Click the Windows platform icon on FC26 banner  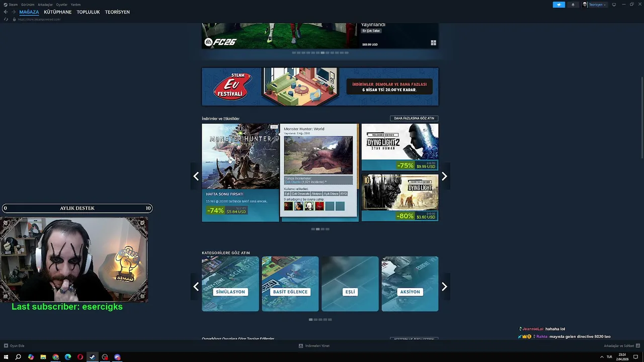pyautogui.click(x=433, y=43)
